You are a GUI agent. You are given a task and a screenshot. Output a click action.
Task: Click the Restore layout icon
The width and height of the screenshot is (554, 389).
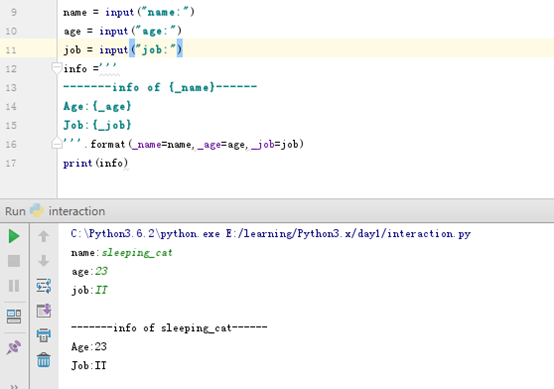[14, 317]
